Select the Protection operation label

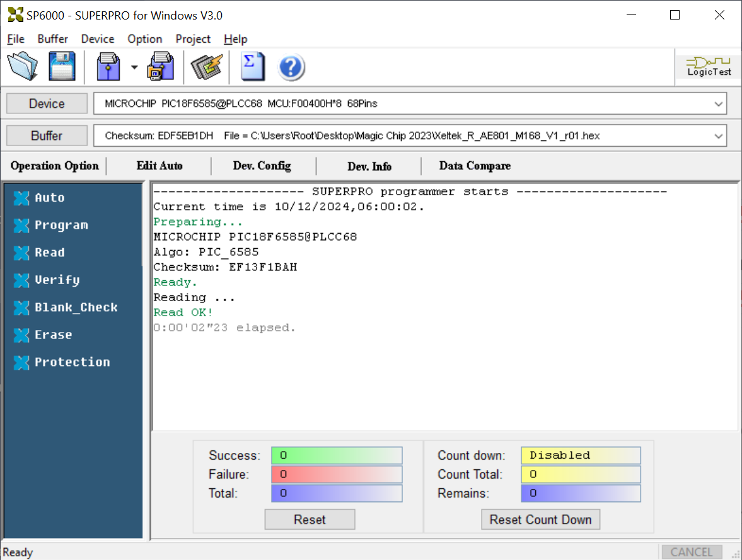[72, 362]
